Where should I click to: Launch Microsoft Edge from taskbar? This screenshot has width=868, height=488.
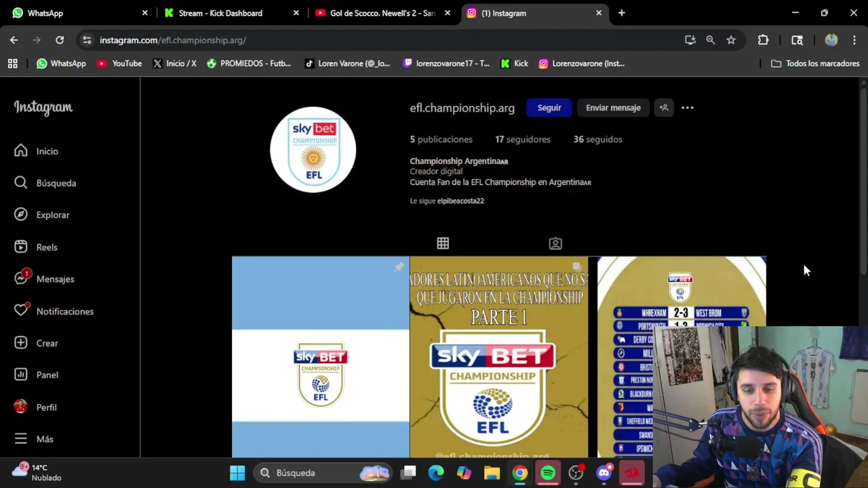click(436, 473)
